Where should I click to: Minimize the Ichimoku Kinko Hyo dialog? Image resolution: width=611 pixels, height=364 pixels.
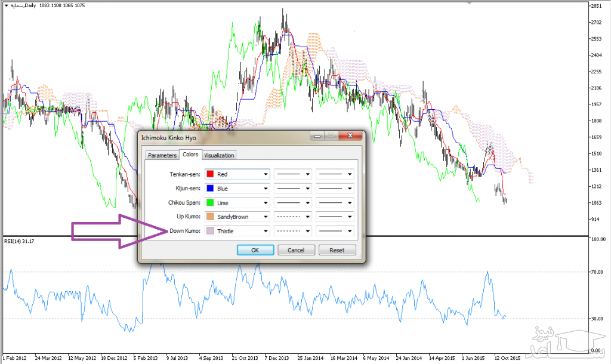(x=317, y=137)
